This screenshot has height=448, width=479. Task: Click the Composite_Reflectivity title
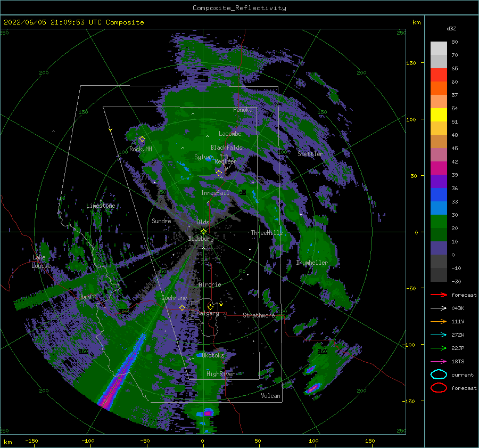tap(239, 8)
